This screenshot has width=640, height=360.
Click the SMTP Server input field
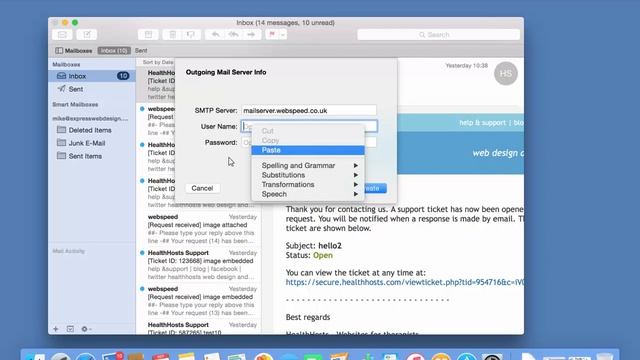(309, 111)
